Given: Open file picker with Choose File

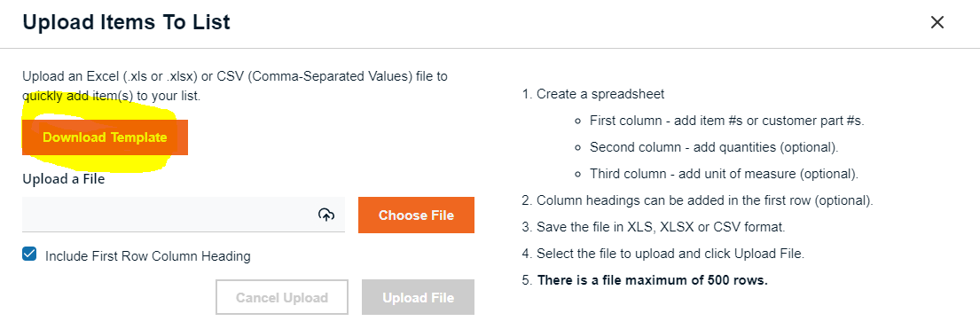Looking at the screenshot, I should tap(416, 215).
